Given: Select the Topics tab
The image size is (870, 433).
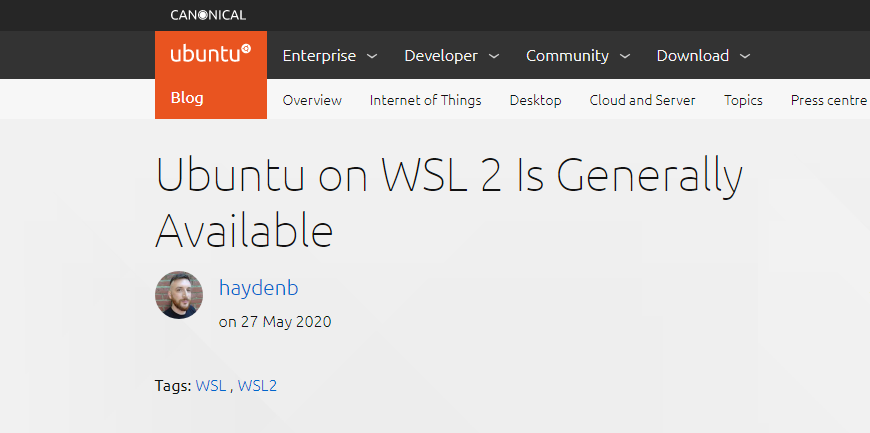Looking at the screenshot, I should [743, 100].
